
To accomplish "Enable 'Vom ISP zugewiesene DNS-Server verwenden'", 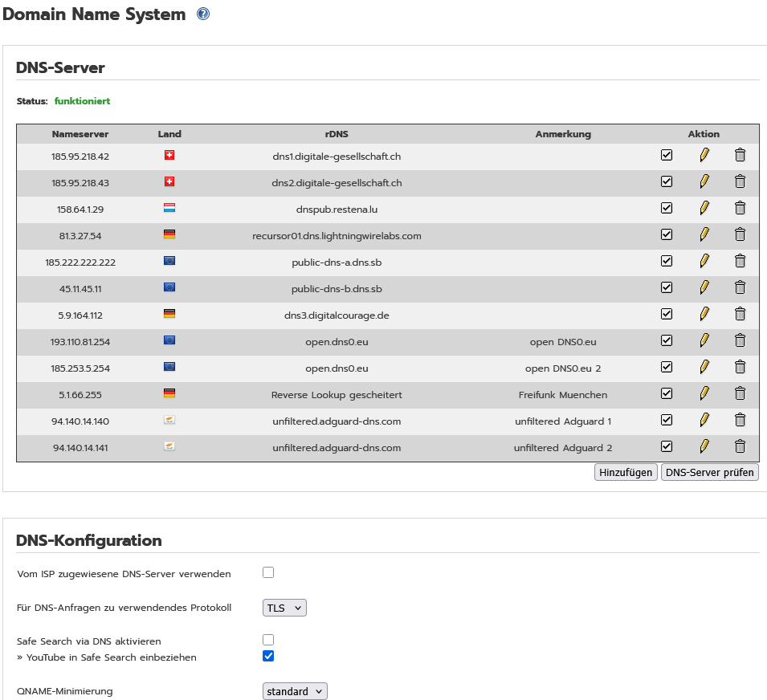I will pos(268,572).
